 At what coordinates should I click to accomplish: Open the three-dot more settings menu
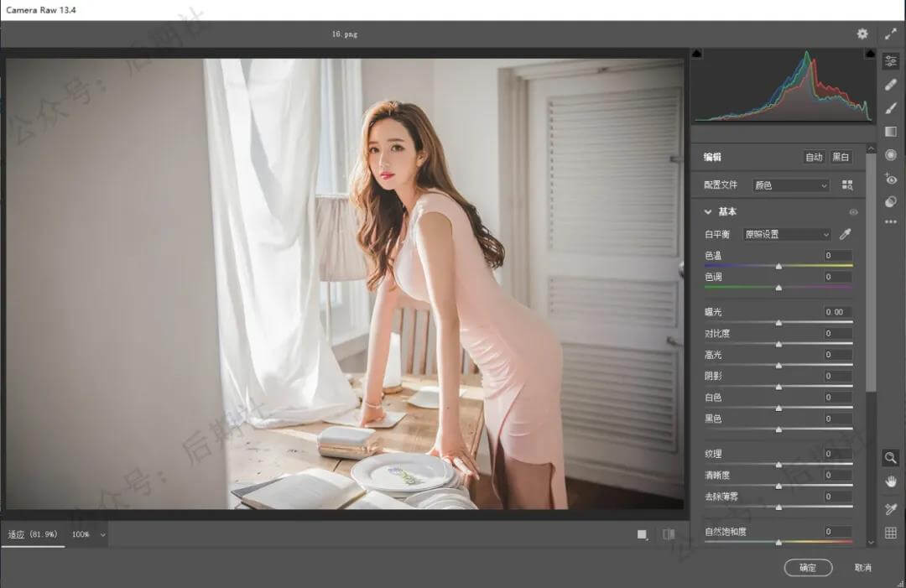pyautogui.click(x=890, y=221)
